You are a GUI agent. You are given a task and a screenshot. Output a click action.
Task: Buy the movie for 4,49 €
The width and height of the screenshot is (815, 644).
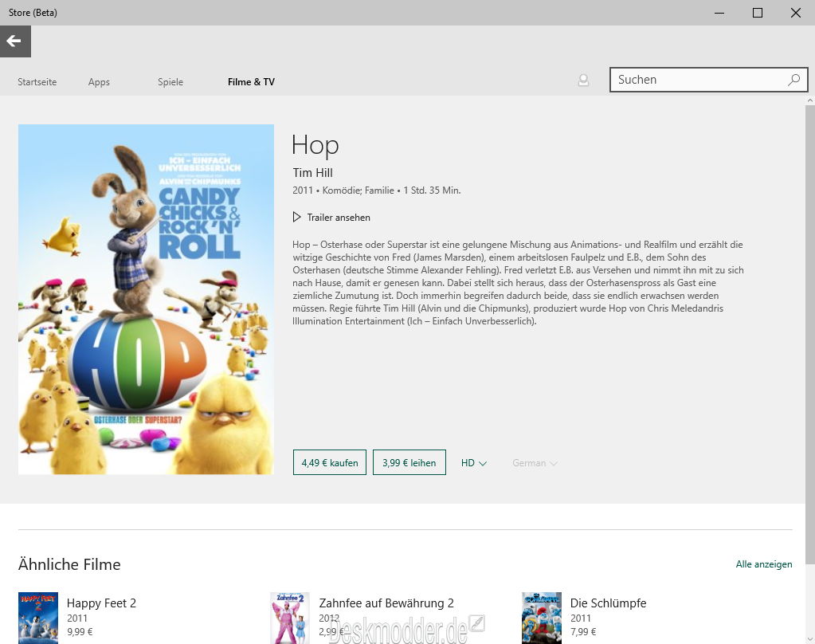(330, 463)
